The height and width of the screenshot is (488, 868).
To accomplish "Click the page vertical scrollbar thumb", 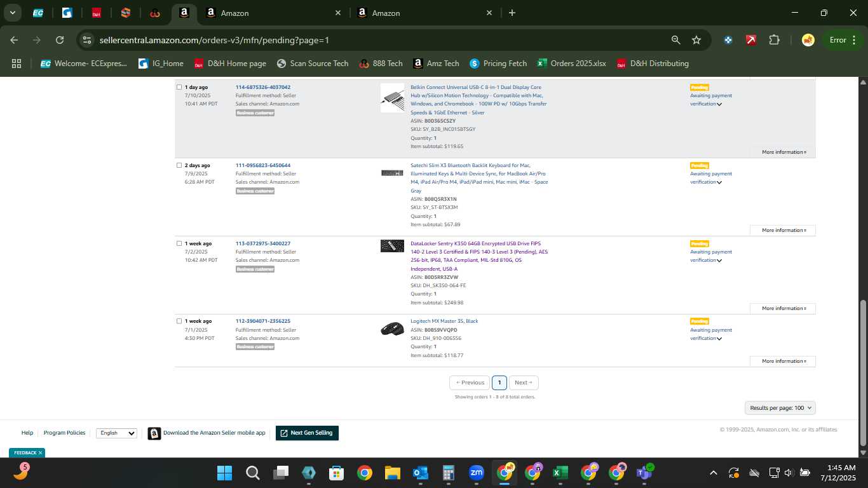I will (x=863, y=373).
